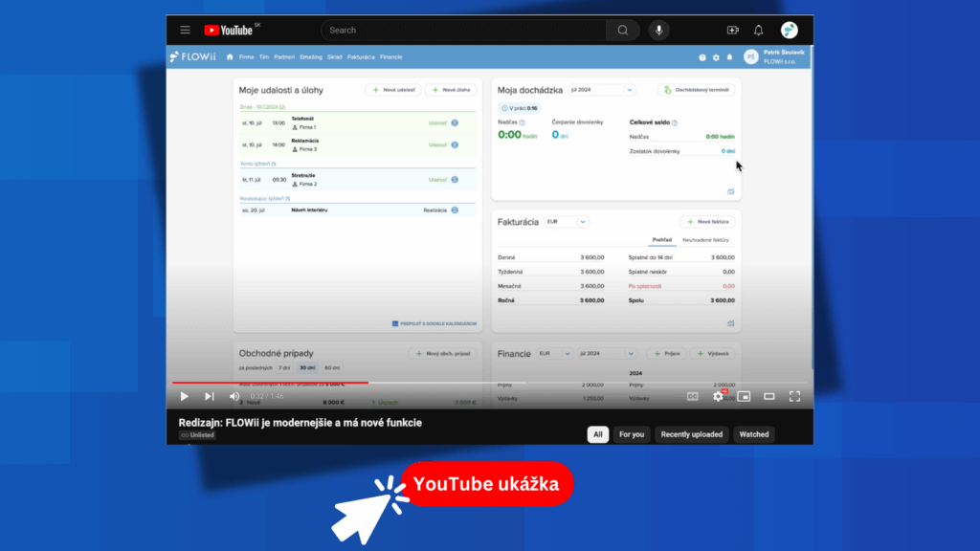The height and width of the screenshot is (551, 980).
Task: Enter fullscreen mode
Action: 794,396
